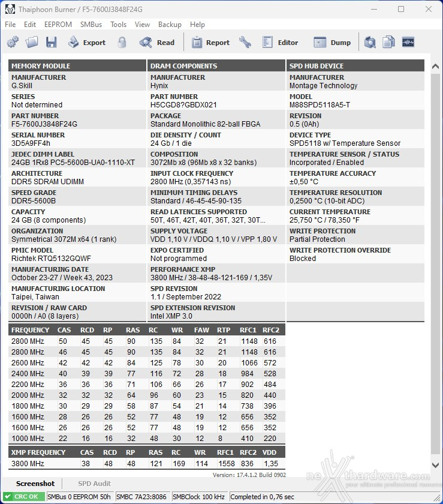Click the Completed in 0,76 sec status

262,497
